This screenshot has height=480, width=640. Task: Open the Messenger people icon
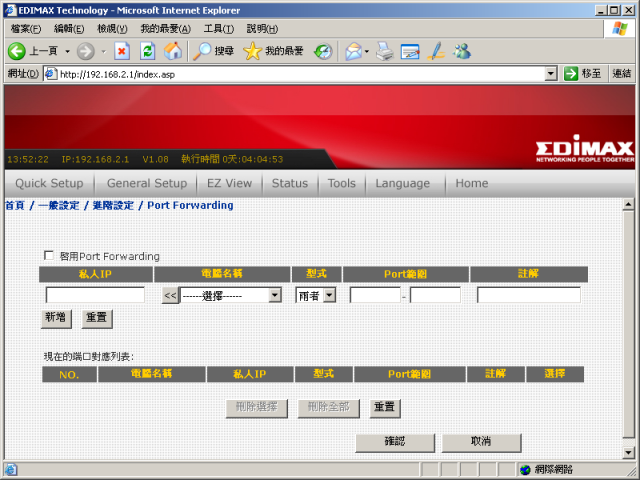coord(462,51)
